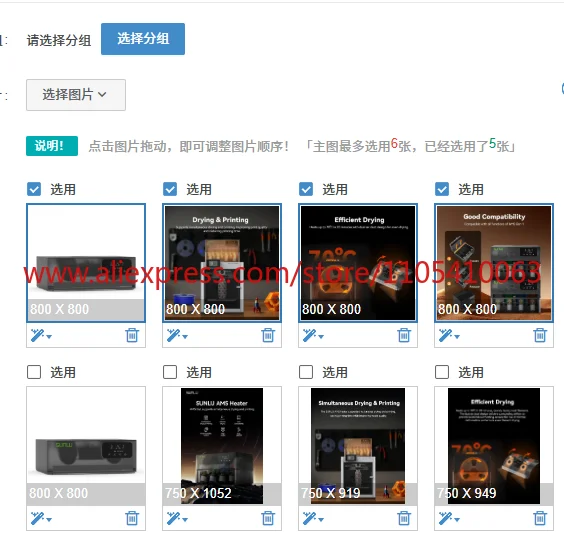The width and height of the screenshot is (564, 543).
Task: Open the 选择图片 dropdown
Action: click(x=76, y=95)
